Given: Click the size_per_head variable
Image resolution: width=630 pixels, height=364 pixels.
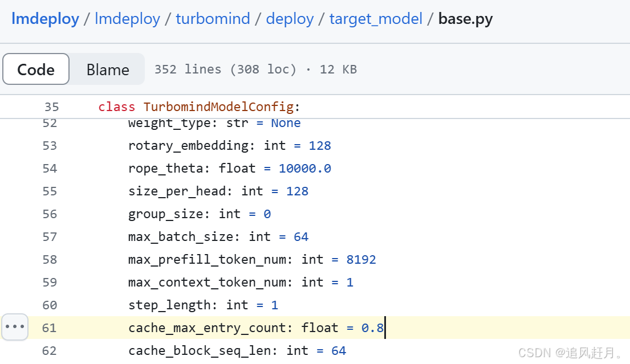Looking at the screenshot, I should click(x=177, y=191).
